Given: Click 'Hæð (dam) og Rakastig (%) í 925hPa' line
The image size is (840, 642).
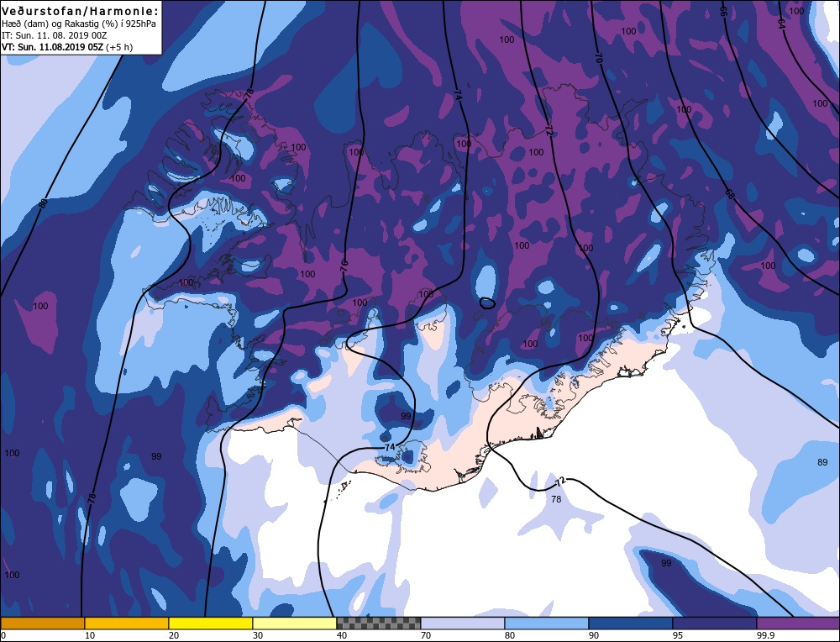Looking at the screenshot, I should [x=79, y=24].
